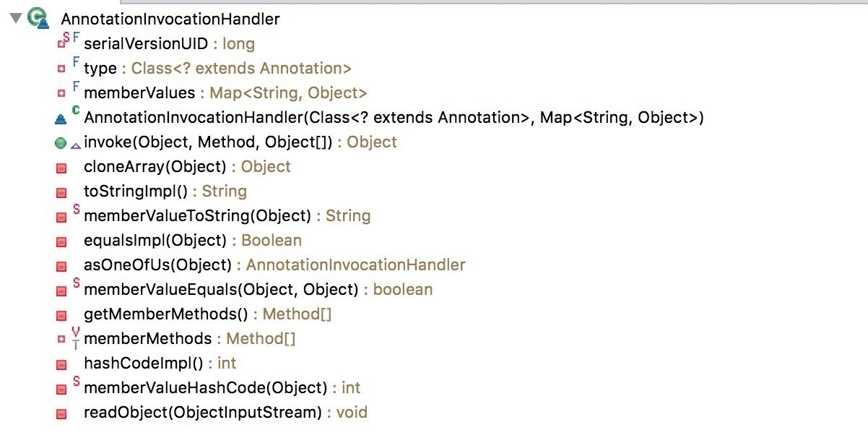Click the volatile transient icon for memberMethods

click(x=76, y=338)
